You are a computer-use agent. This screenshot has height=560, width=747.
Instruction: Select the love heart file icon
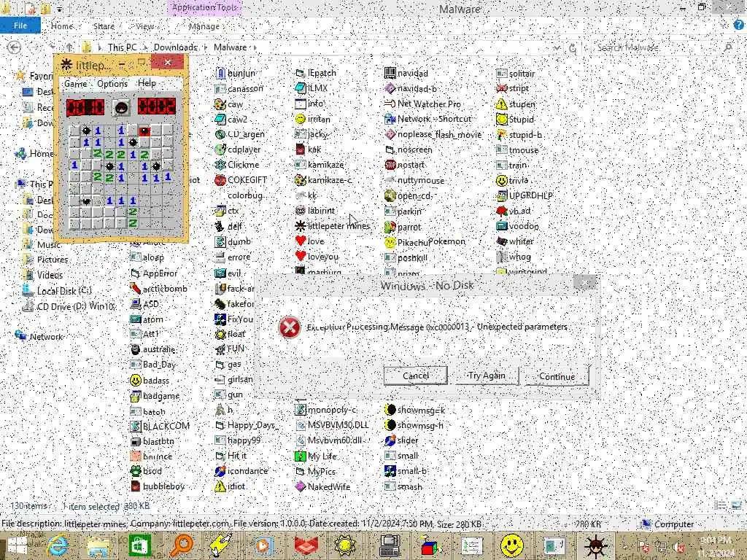[300, 241]
